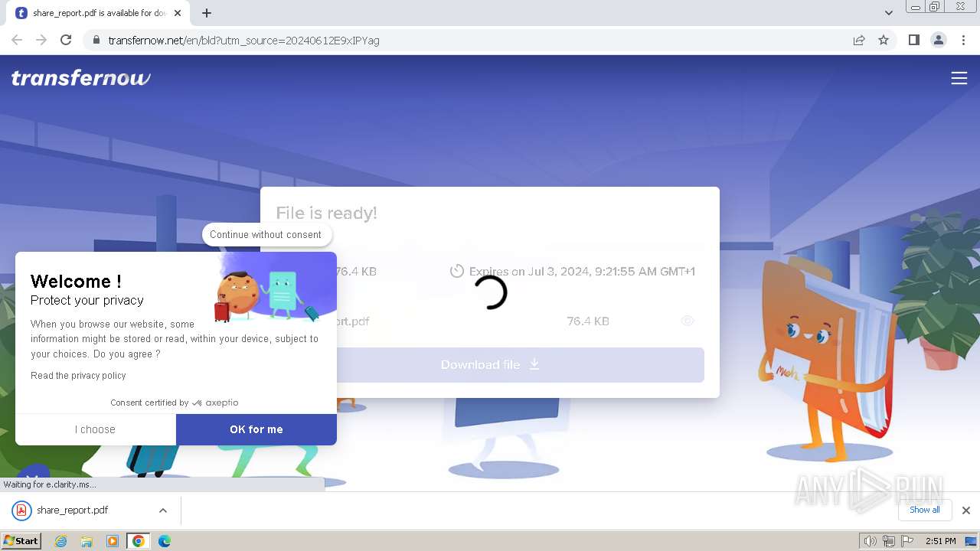Toggle the browser side panel
The height and width of the screenshot is (551, 980).
913,40
